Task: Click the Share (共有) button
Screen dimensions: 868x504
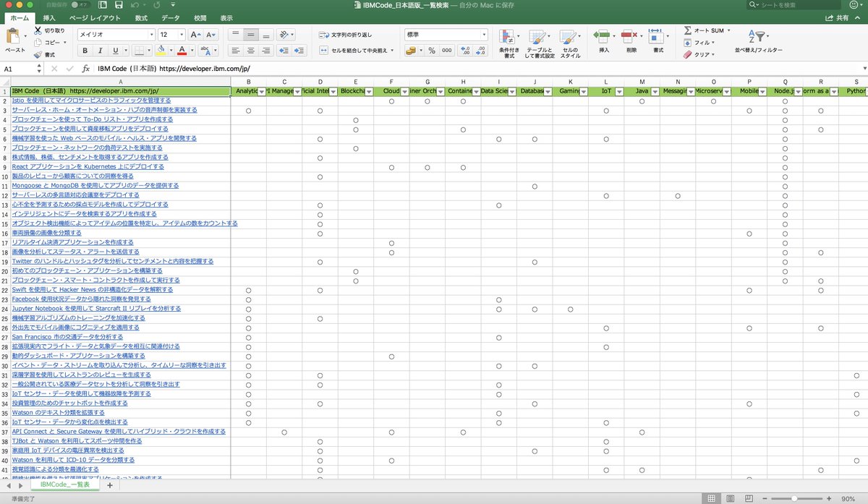Action: 837,17
